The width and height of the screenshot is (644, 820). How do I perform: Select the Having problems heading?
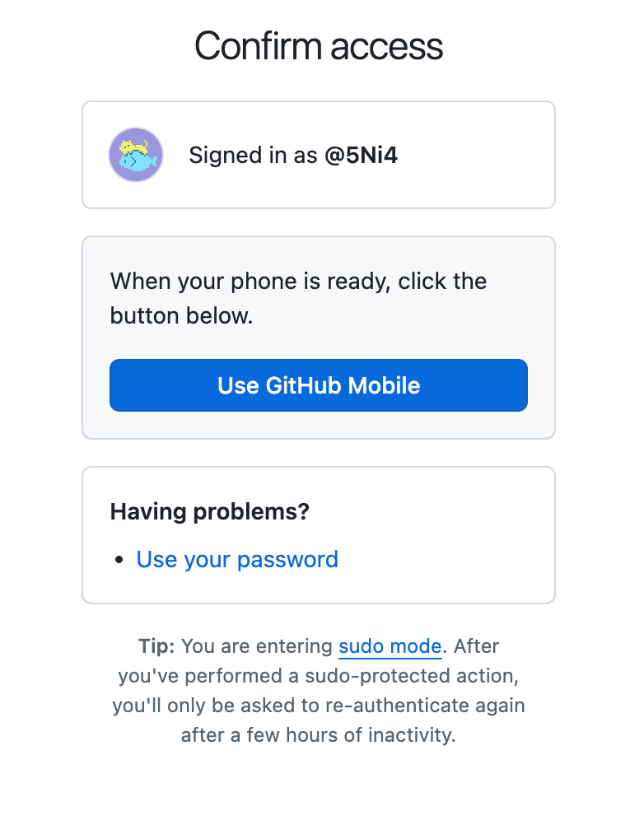click(209, 511)
